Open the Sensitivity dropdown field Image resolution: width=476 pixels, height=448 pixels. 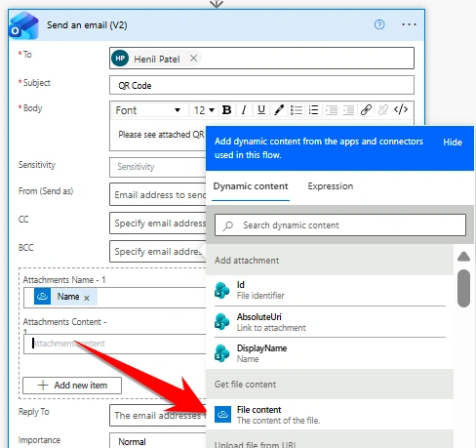158,167
